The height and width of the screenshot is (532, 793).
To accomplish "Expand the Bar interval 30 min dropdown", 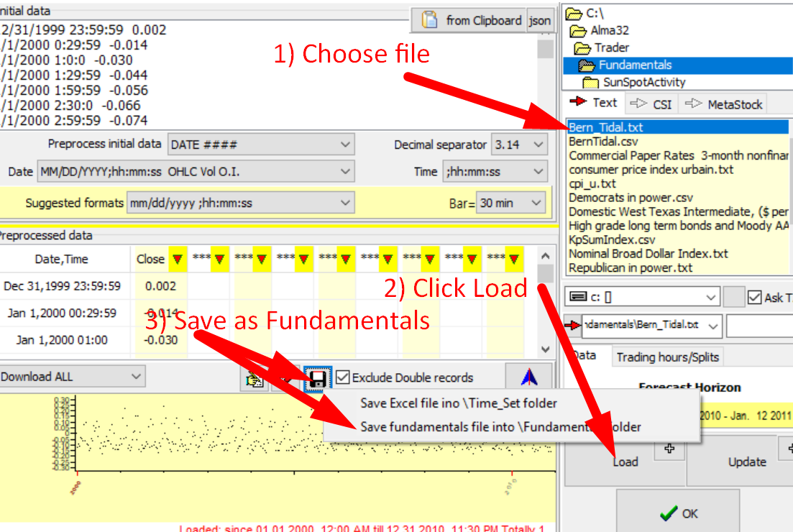I will pyautogui.click(x=510, y=203).
